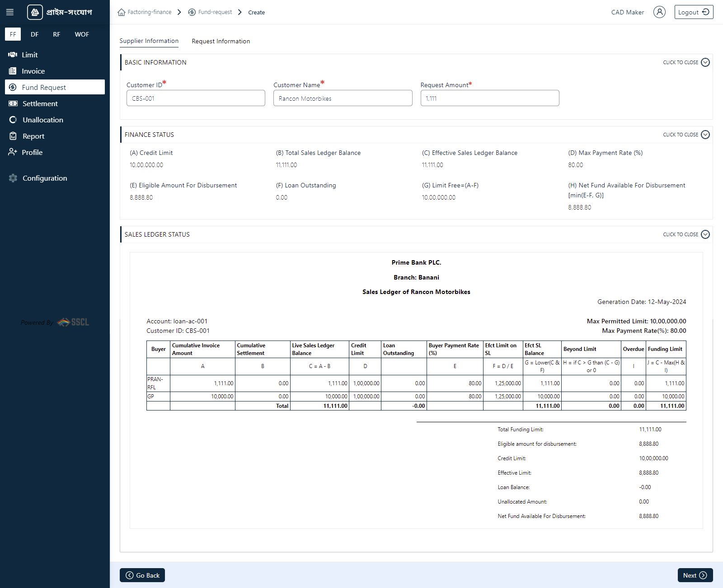The height and width of the screenshot is (588, 723).
Task: Click the Settlement cash icon
Action: [x=13, y=103]
